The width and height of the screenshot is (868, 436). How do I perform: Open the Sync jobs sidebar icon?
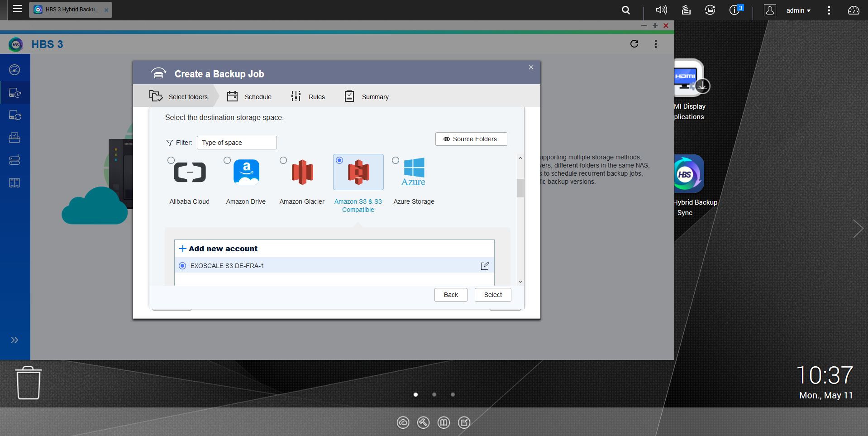tap(14, 115)
